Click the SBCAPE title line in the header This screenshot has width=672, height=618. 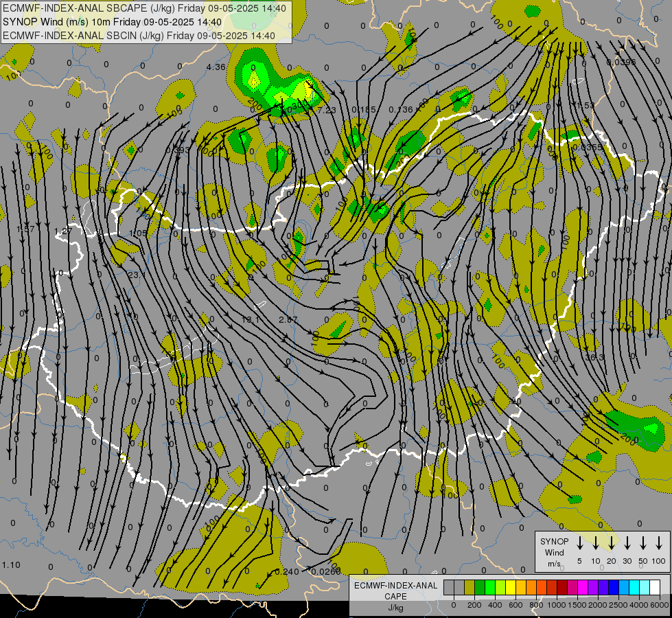pyautogui.click(x=144, y=8)
